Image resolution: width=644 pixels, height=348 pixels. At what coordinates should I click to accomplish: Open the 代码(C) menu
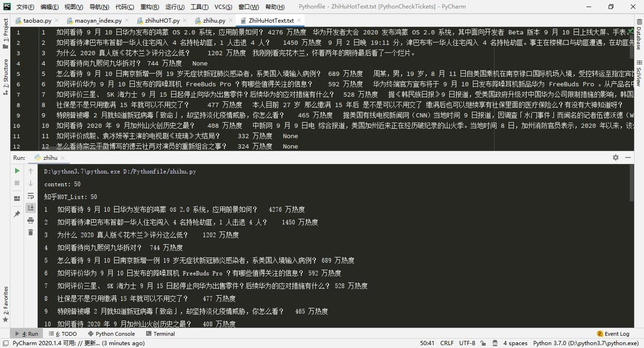[x=125, y=7]
